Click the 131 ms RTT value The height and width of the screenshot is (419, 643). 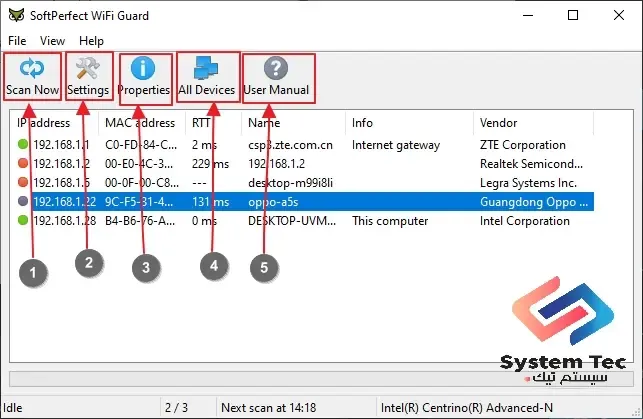point(210,202)
